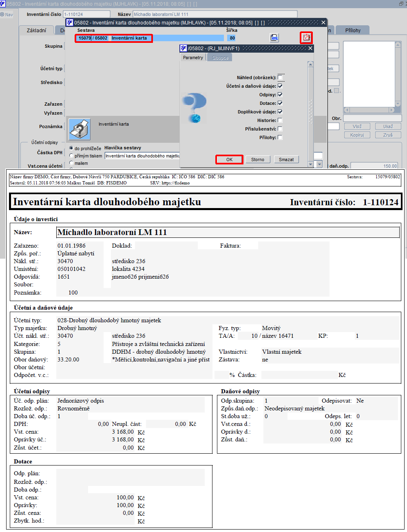Click 'lokalita 4234' in the report

(128, 269)
